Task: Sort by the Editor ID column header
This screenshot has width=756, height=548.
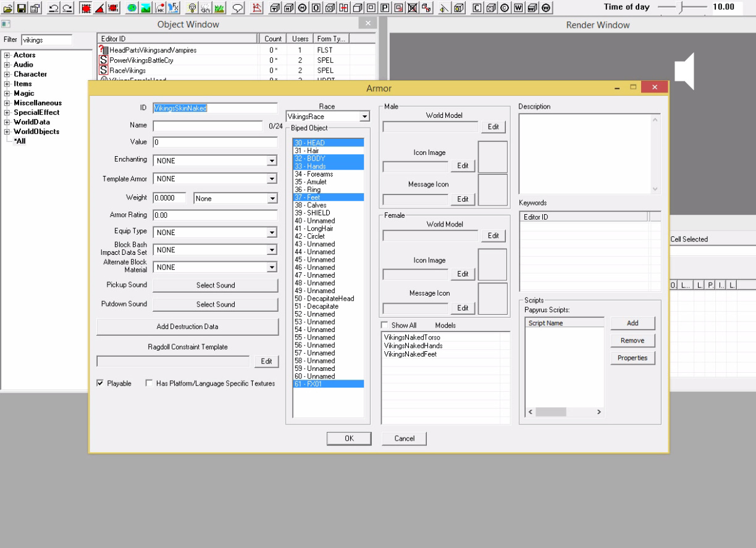Action: click(177, 38)
